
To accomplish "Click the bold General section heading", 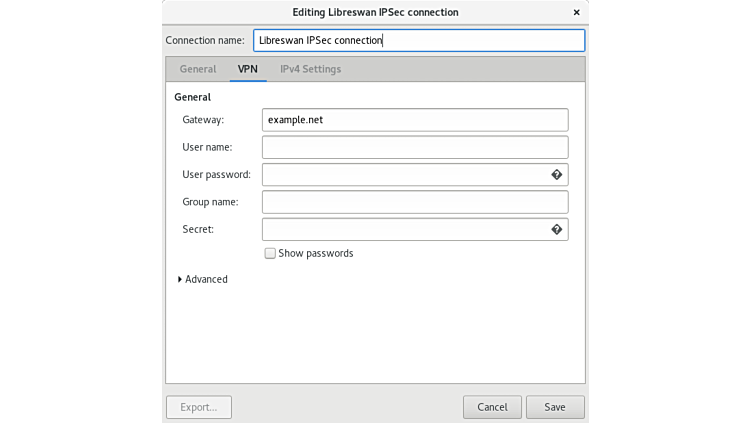I will (x=192, y=97).
